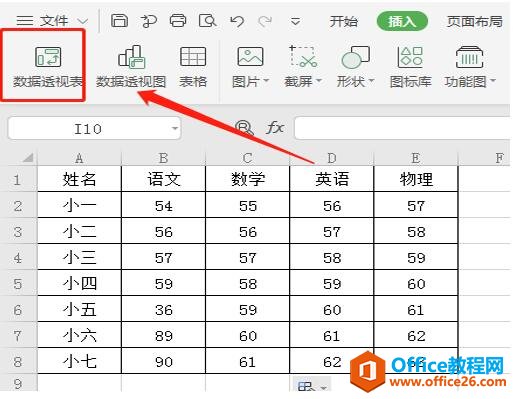Select row 9 header
The height and width of the screenshot is (399, 513).
tap(18, 383)
